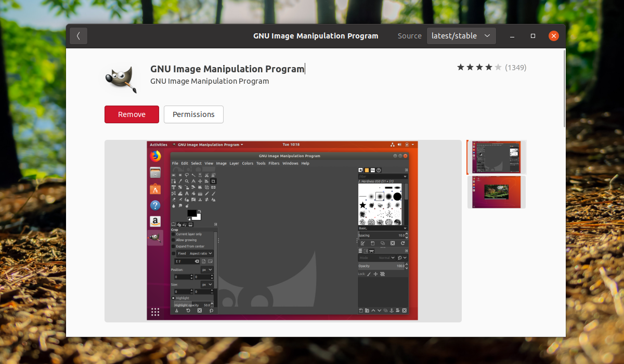This screenshot has height=364, width=624.
Task: Select the Crop tool in GIMP toolbox
Action: (x=213, y=181)
